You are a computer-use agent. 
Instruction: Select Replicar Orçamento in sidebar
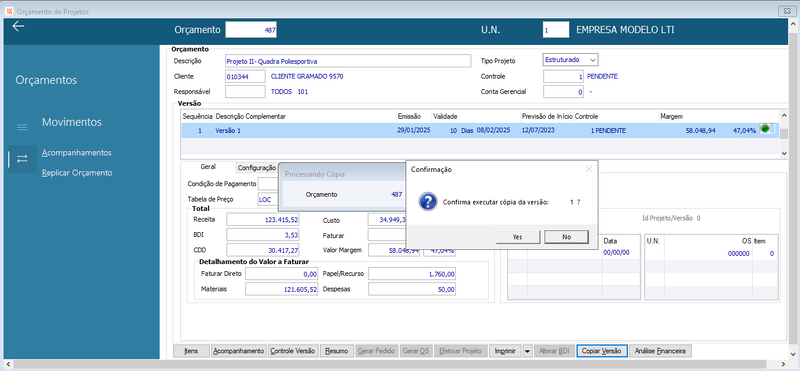point(77,173)
